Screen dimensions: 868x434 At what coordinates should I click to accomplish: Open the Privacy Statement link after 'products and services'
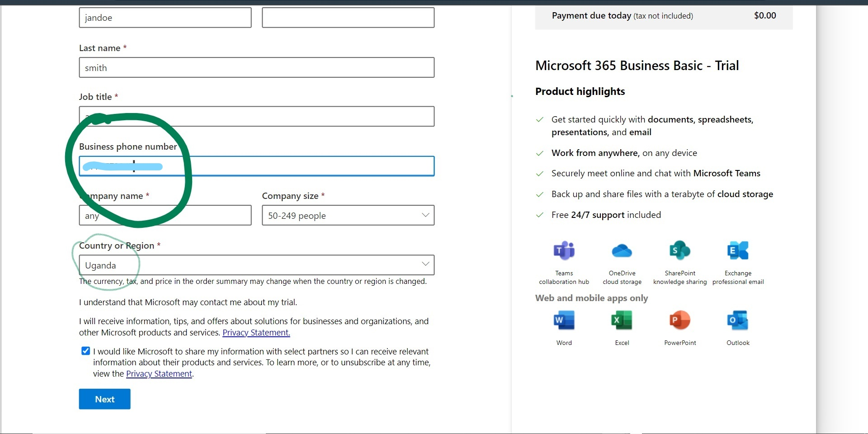point(256,333)
